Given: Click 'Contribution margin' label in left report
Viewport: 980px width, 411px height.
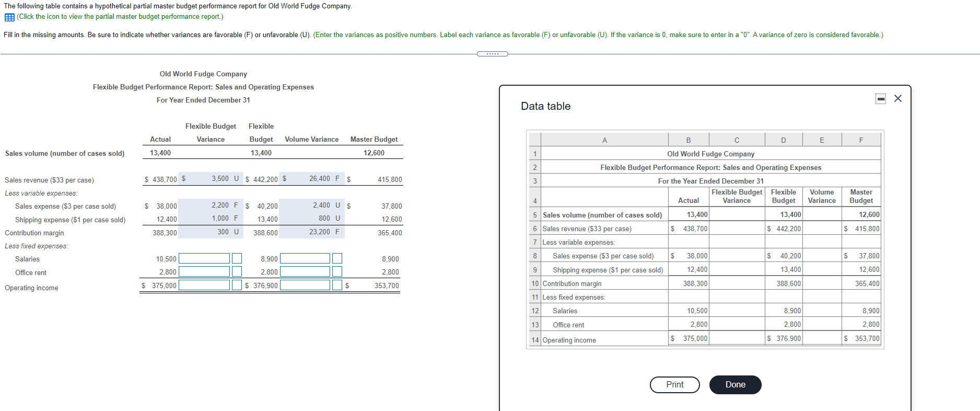Looking at the screenshot, I should [34, 233].
